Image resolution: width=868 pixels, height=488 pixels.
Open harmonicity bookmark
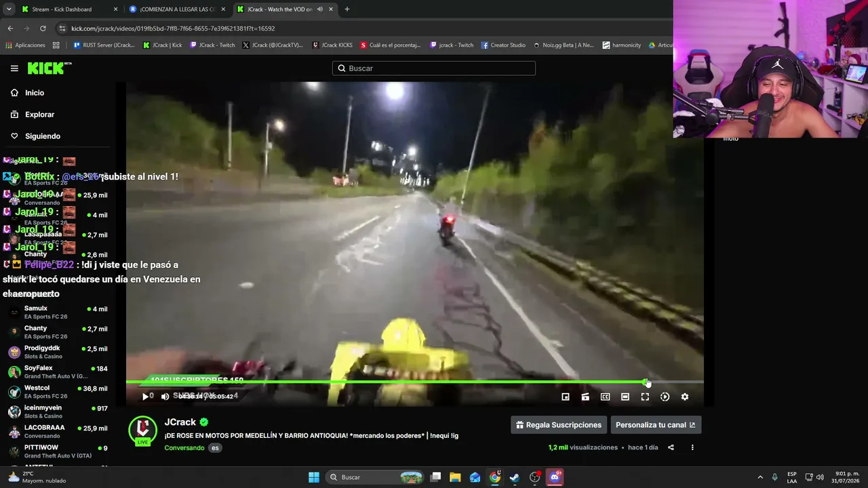click(621, 45)
